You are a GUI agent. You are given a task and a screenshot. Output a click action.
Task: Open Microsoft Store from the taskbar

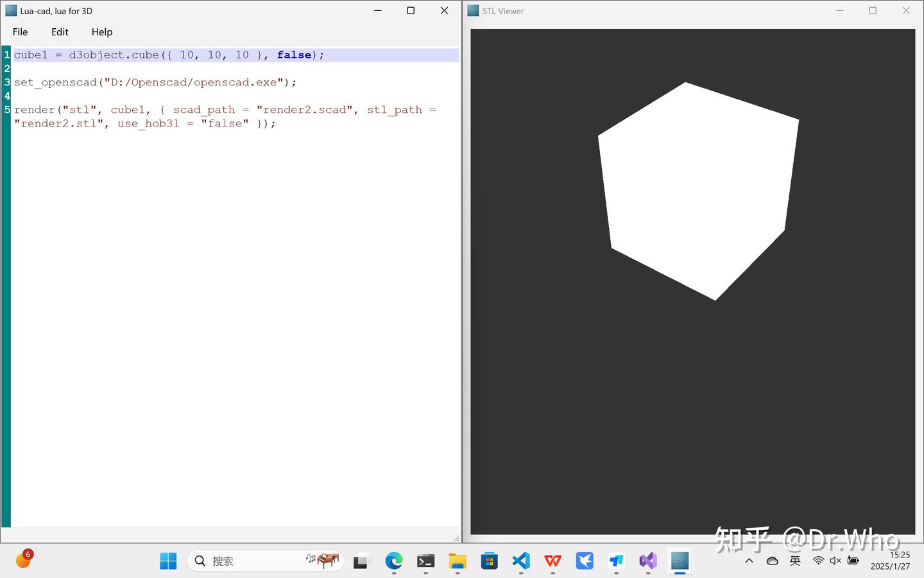point(489,561)
